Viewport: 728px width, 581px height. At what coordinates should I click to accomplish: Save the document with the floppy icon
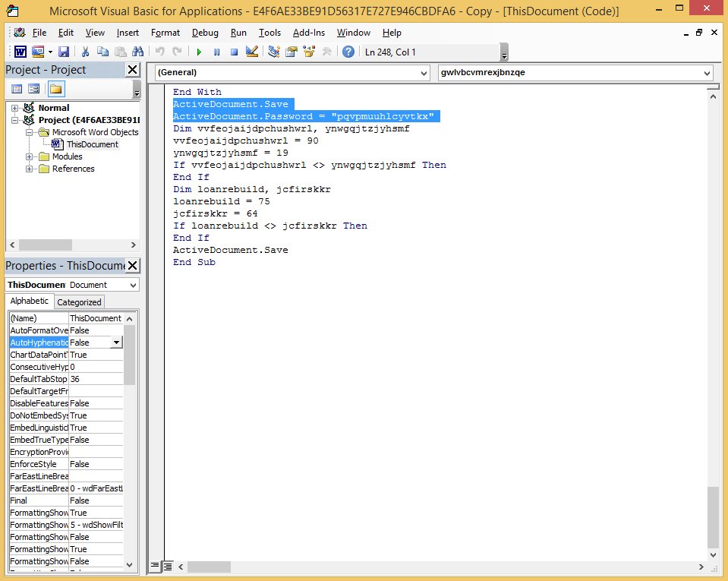point(64,52)
